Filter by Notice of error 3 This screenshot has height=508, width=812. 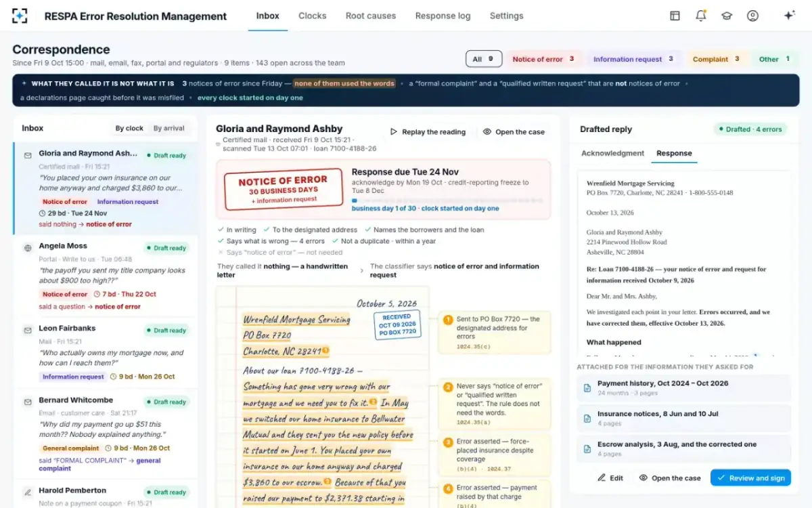tap(543, 59)
